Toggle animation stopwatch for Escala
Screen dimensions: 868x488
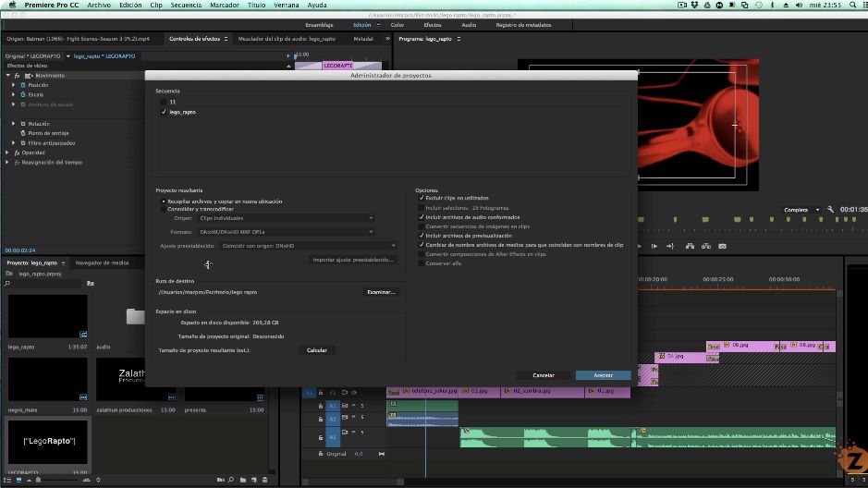pyautogui.click(x=23, y=94)
